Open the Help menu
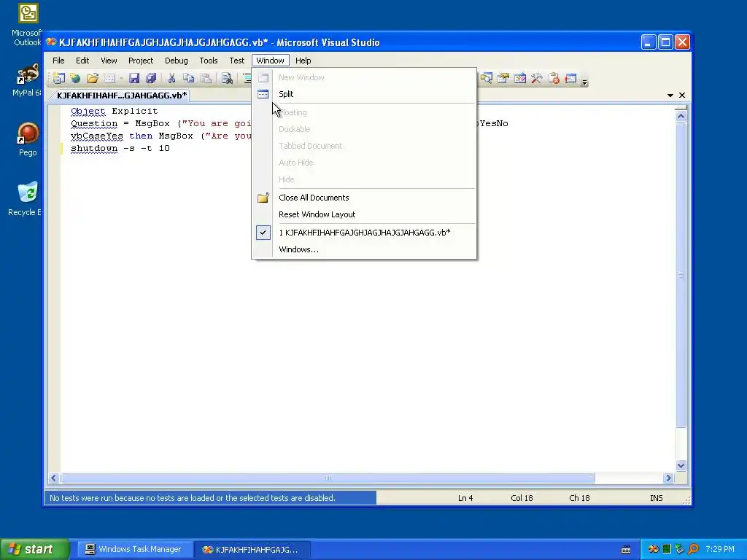 pyautogui.click(x=303, y=61)
